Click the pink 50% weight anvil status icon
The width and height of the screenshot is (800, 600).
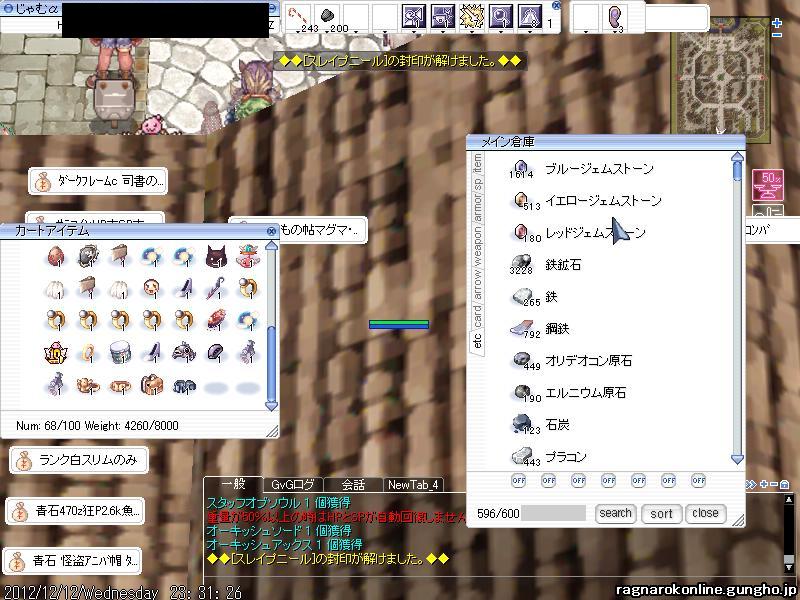point(768,185)
